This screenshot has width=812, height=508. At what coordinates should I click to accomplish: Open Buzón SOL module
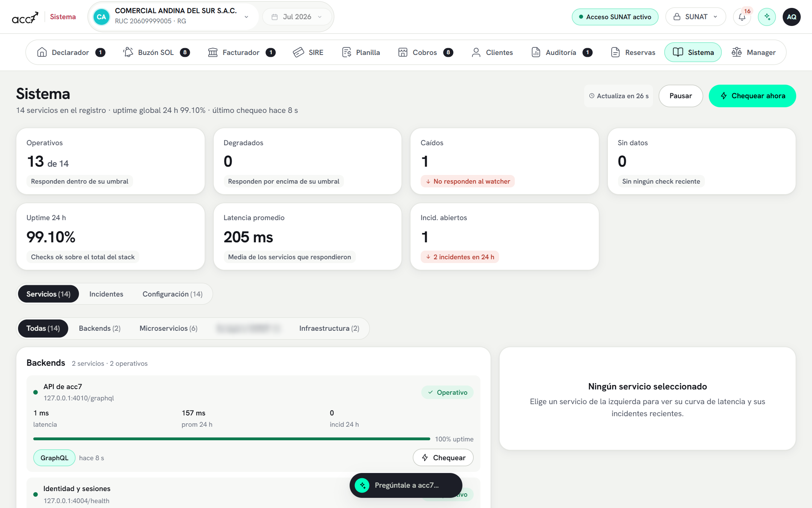(x=156, y=52)
